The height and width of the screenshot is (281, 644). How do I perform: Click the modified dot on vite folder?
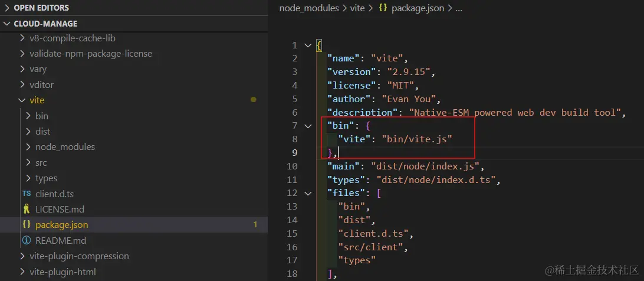coord(254,100)
